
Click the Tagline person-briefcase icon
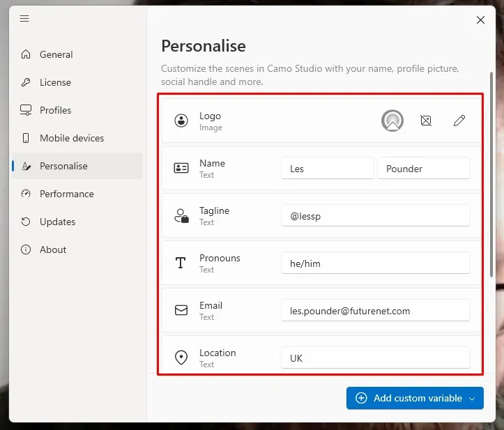click(x=181, y=216)
